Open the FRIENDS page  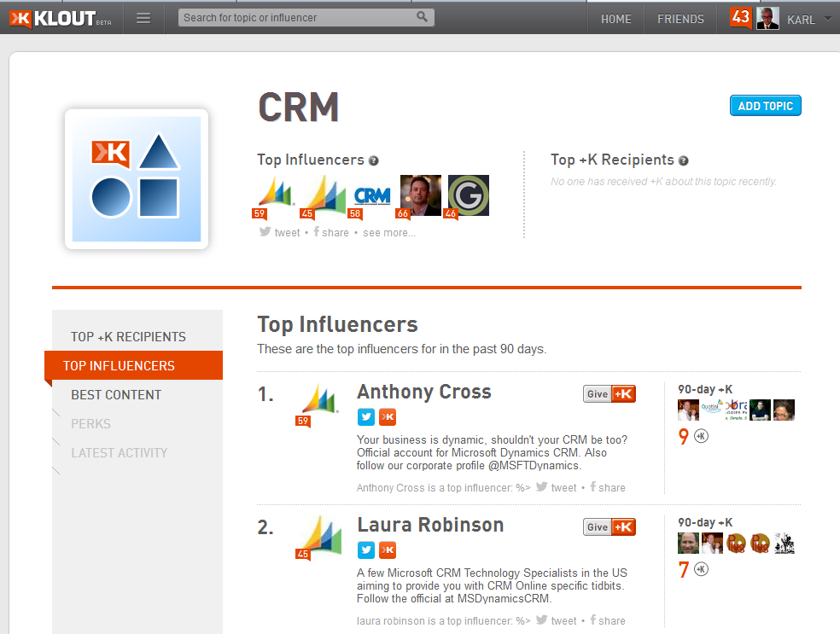pyautogui.click(x=681, y=20)
